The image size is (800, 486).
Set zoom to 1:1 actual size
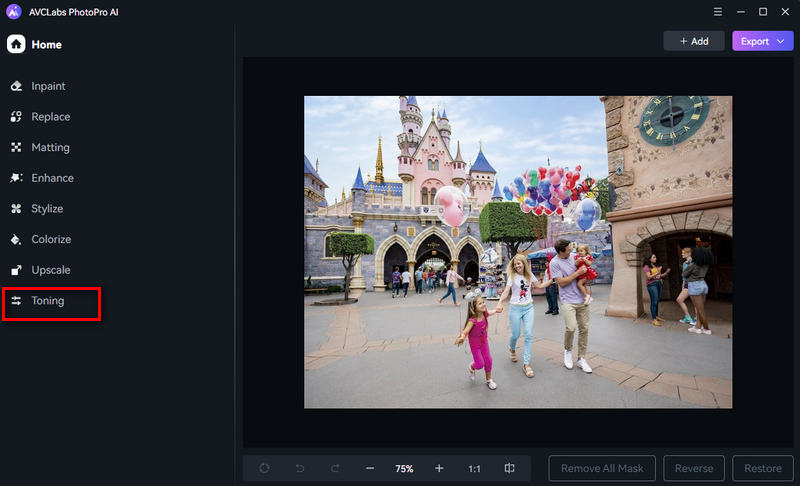point(474,469)
